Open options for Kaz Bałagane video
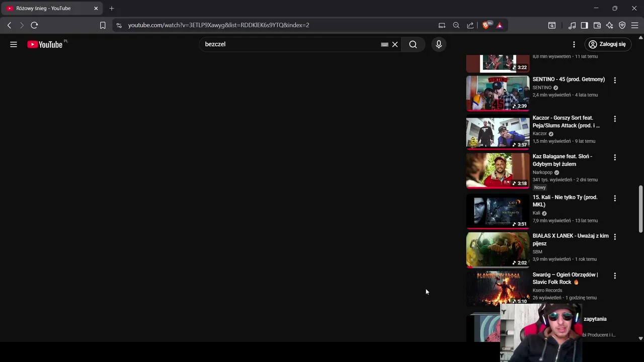The image size is (644, 362). (614, 157)
